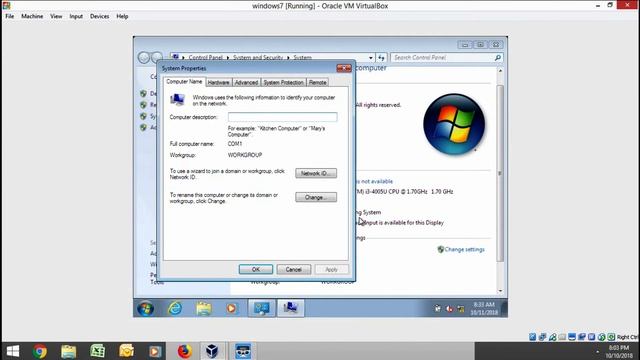Click the refresh button beside address bar
The width and height of the screenshot is (640, 360).
(x=381, y=58)
